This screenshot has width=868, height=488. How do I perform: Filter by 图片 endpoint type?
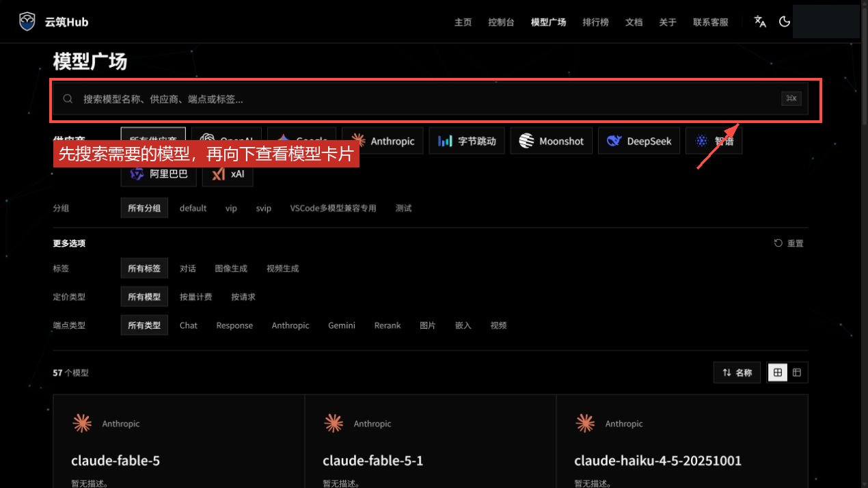(x=428, y=325)
